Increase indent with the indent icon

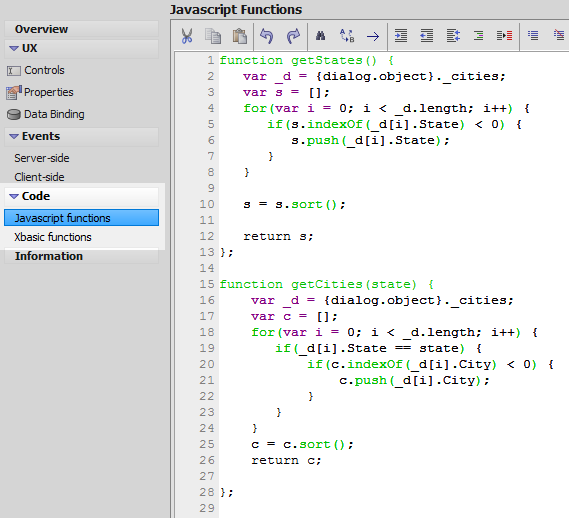pyautogui.click(x=401, y=36)
